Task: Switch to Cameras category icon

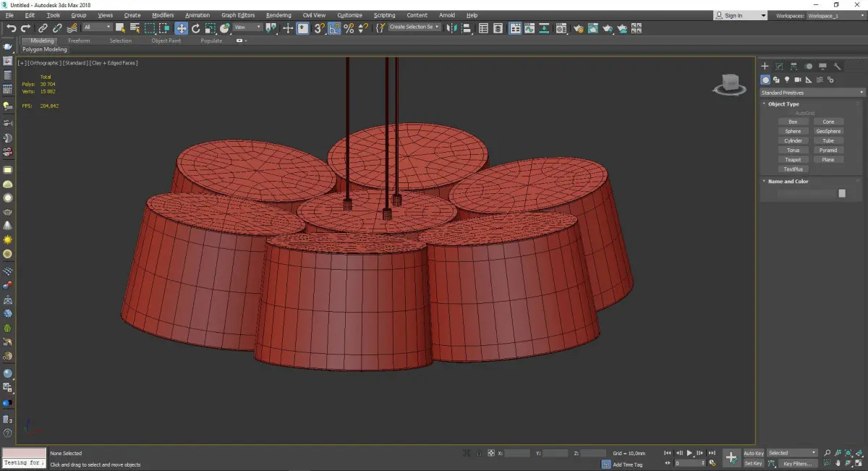Action: click(797, 80)
